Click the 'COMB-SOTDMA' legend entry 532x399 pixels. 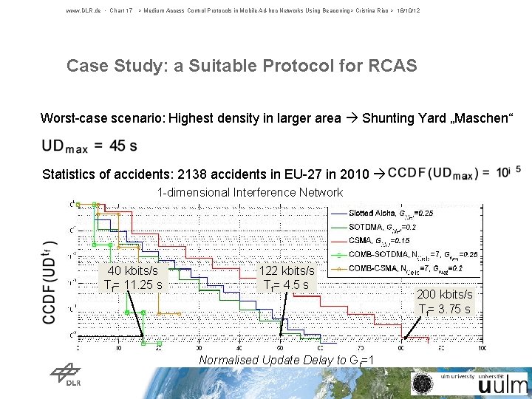(x=404, y=254)
